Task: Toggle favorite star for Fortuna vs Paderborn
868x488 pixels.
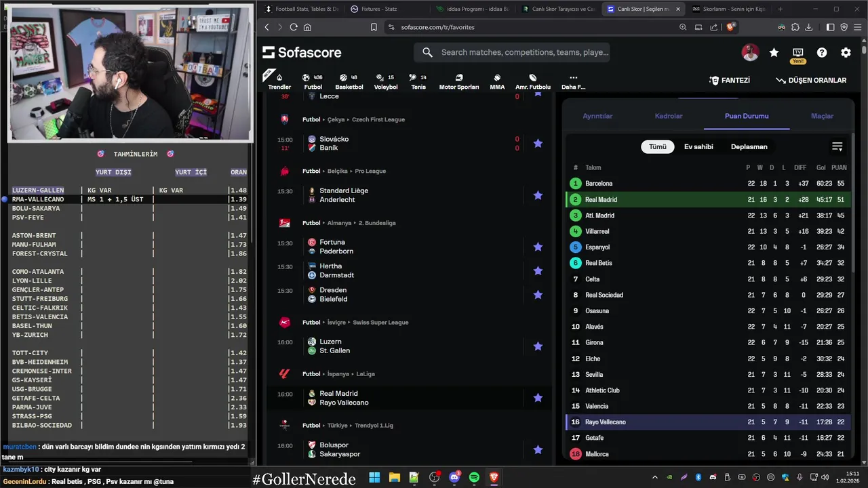Action: 538,247
